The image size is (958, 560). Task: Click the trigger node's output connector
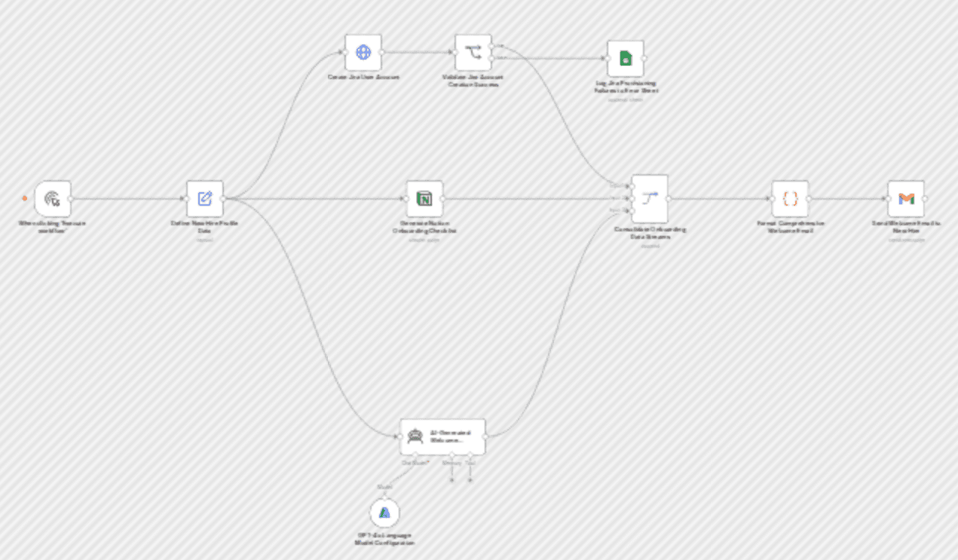pyautogui.click(x=71, y=199)
